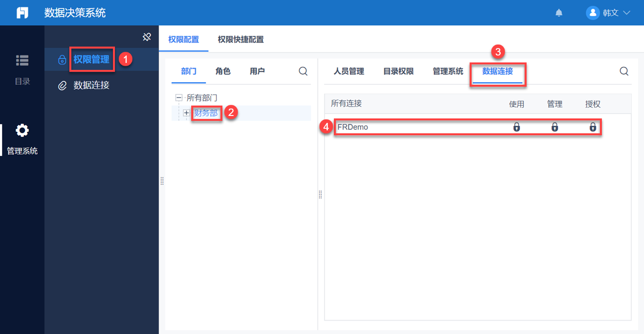Click the 韩文 username
The width and height of the screenshot is (644, 334).
[611, 13]
